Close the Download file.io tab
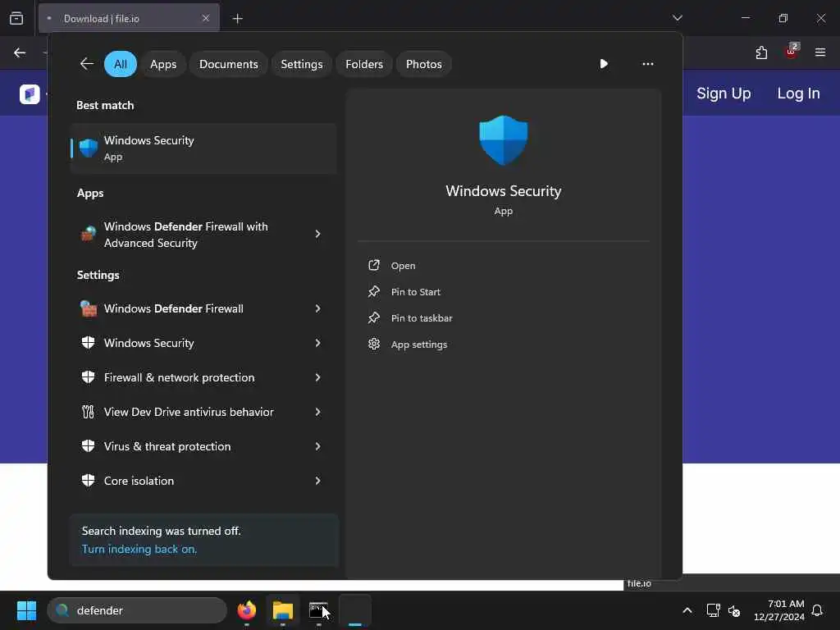Image resolution: width=840 pixels, height=630 pixels. [206, 18]
